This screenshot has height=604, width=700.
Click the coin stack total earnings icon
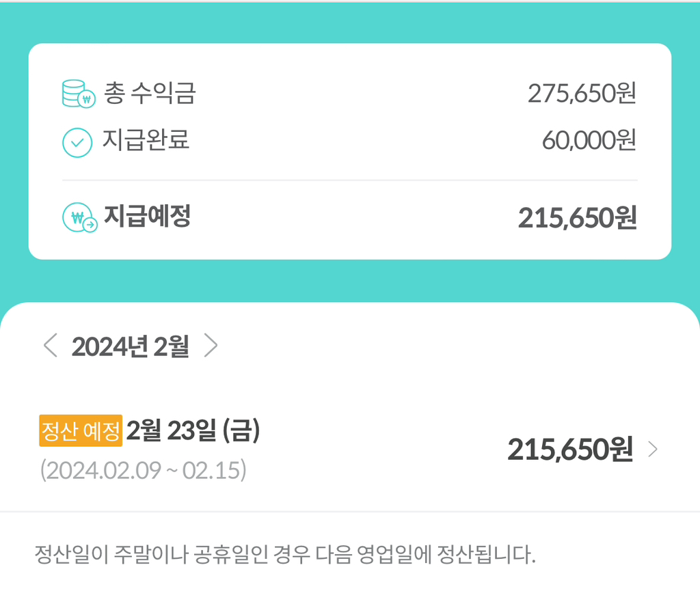point(77,94)
